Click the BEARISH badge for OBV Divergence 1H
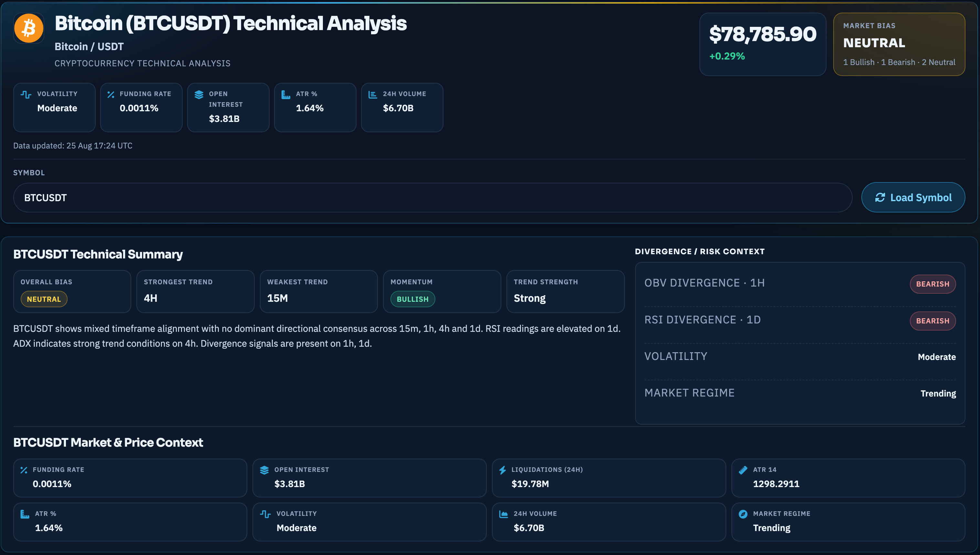The width and height of the screenshot is (980, 555). point(932,284)
